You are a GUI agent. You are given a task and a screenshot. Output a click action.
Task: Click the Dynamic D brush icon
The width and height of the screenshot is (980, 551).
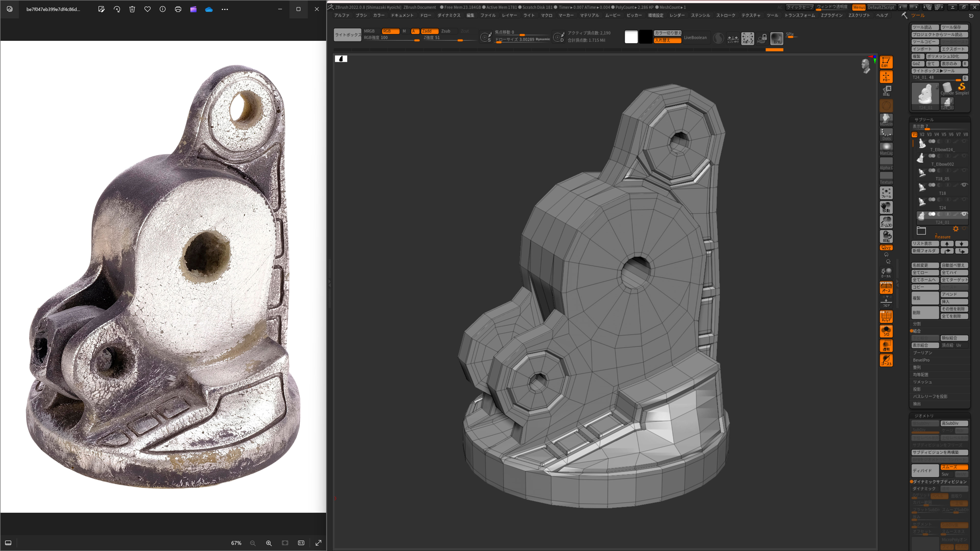(x=558, y=37)
